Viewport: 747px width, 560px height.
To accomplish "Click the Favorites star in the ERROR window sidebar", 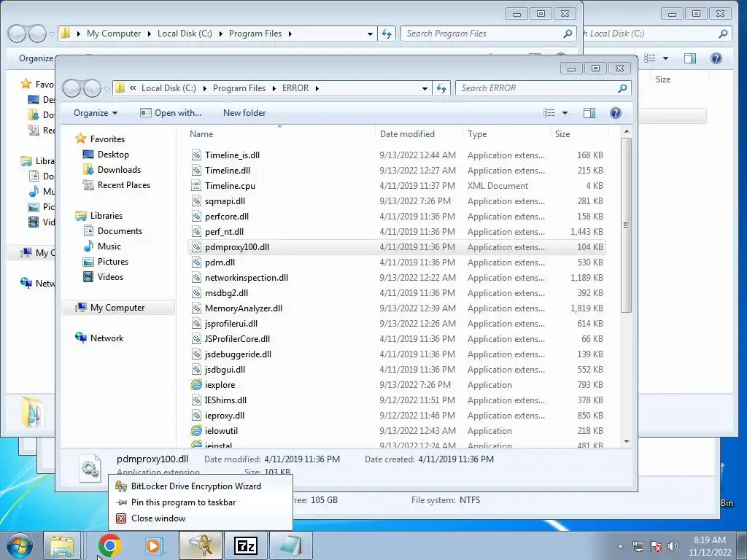I will pyautogui.click(x=81, y=139).
